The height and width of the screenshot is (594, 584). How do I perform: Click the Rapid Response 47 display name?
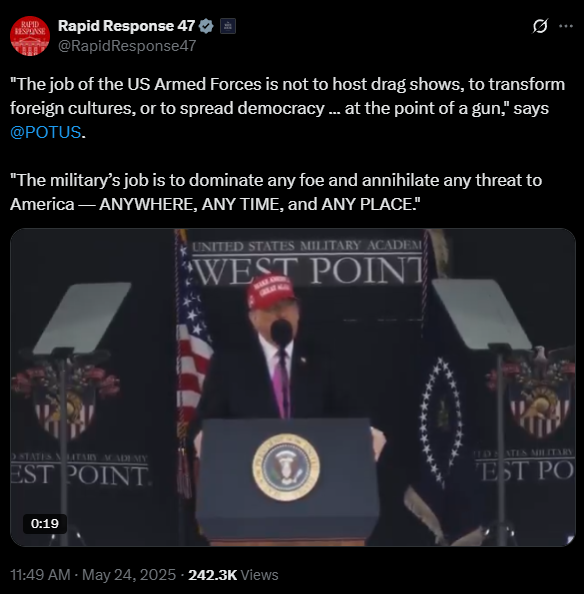pos(126,26)
